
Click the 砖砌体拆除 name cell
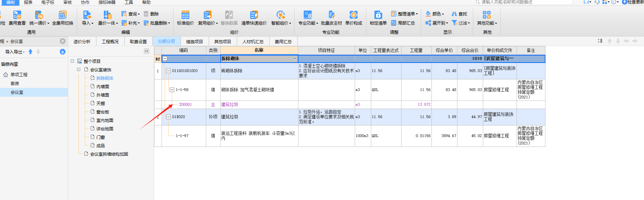[259, 71]
